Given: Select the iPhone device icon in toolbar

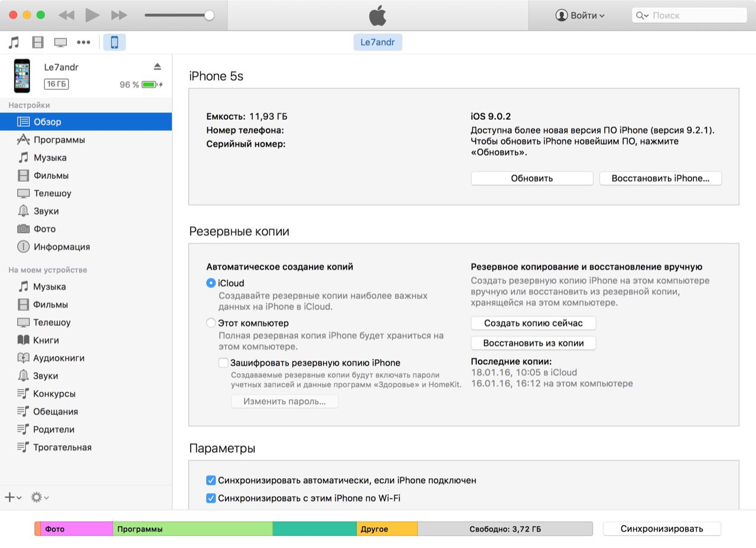Looking at the screenshot, I should 115,43.
